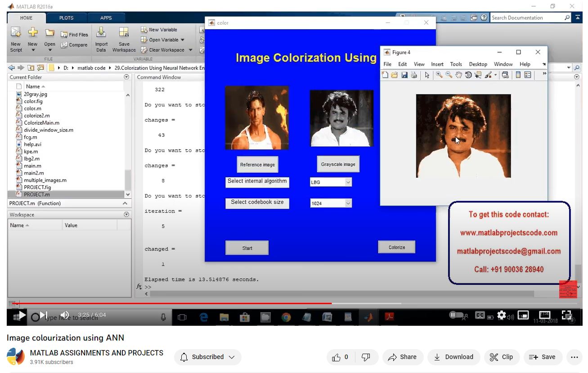
Task: Click the Save Figure icon in Figure 4
Action: click(x=404, y=75)
